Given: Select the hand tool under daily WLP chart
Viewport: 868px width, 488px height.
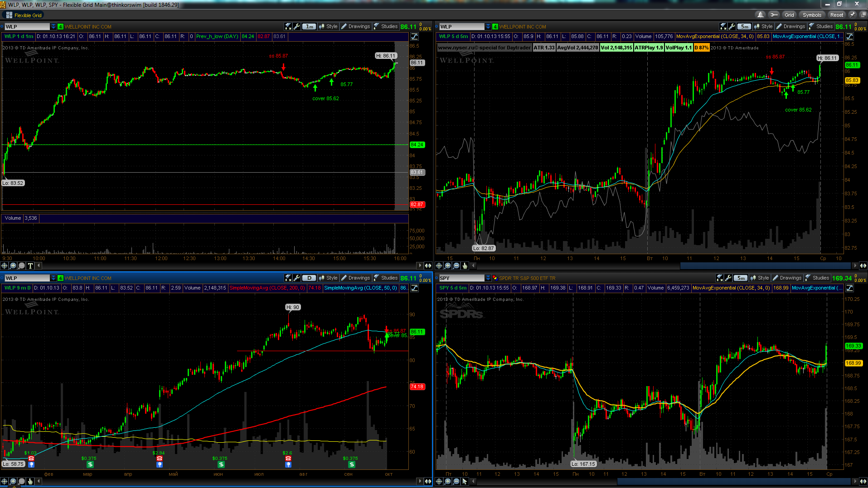Looking at the screenshot, I should pos(30,481).
